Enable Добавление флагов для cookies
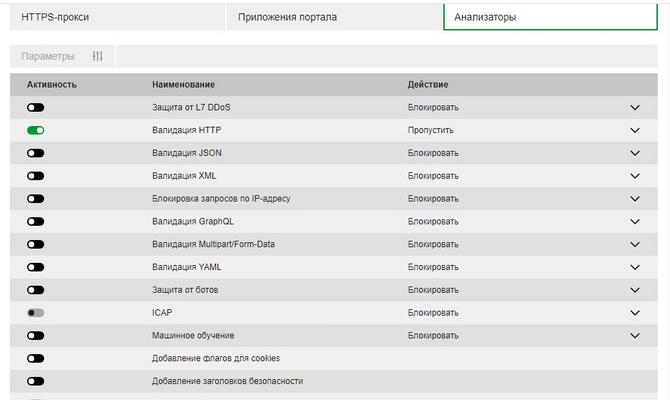670x400 pixels. click(x=36, y=358)
